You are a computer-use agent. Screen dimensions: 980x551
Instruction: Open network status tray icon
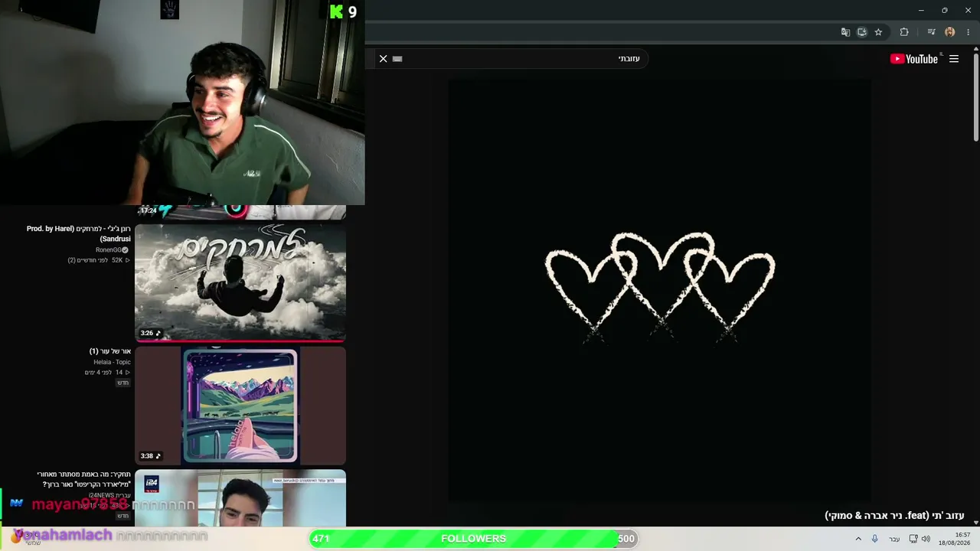pos(913,539)
